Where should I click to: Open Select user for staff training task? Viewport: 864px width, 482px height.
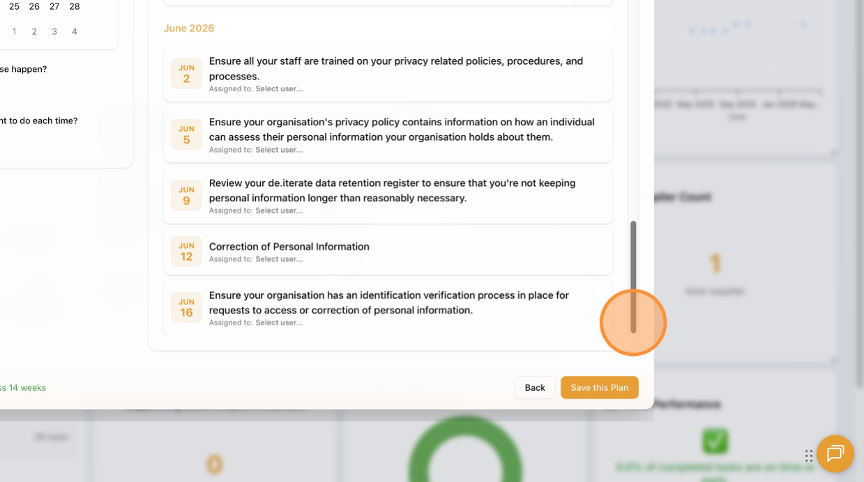[x=279, y=88]
